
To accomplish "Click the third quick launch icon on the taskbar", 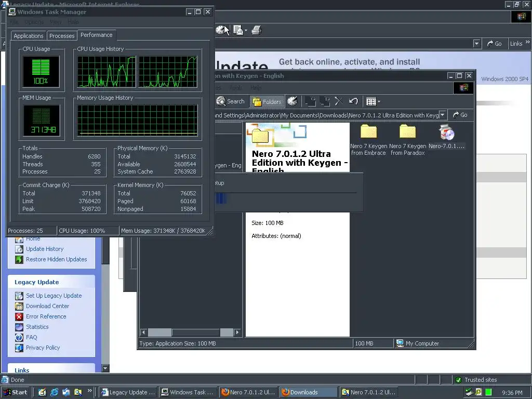I will [66, 392].
